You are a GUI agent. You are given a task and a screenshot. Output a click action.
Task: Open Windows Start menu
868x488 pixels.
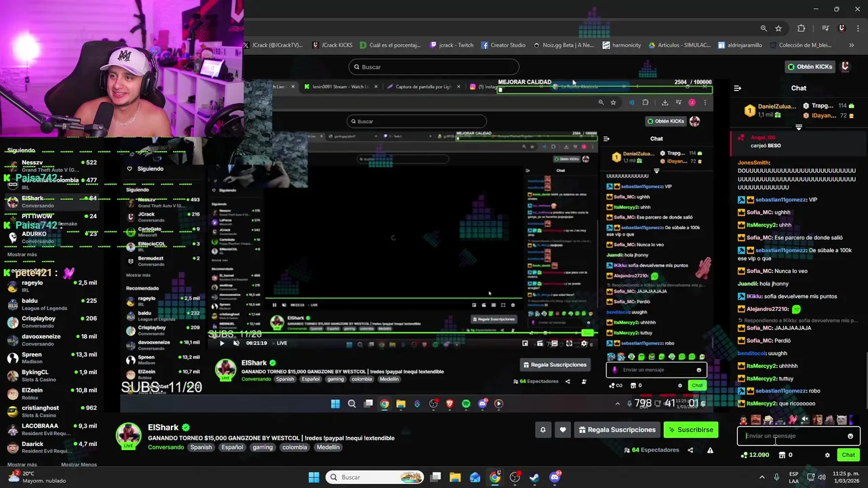coord(314,477)
